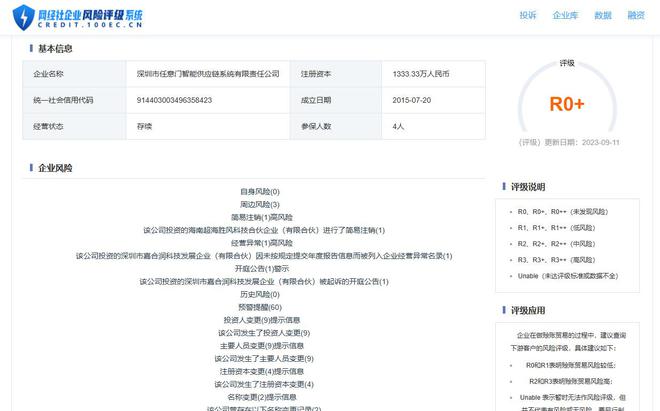The height and width of the screenshot is (411, 660).
Task: Click the Unable (未达评级标准或数据不全) entry
Action: tap(568, 276)
